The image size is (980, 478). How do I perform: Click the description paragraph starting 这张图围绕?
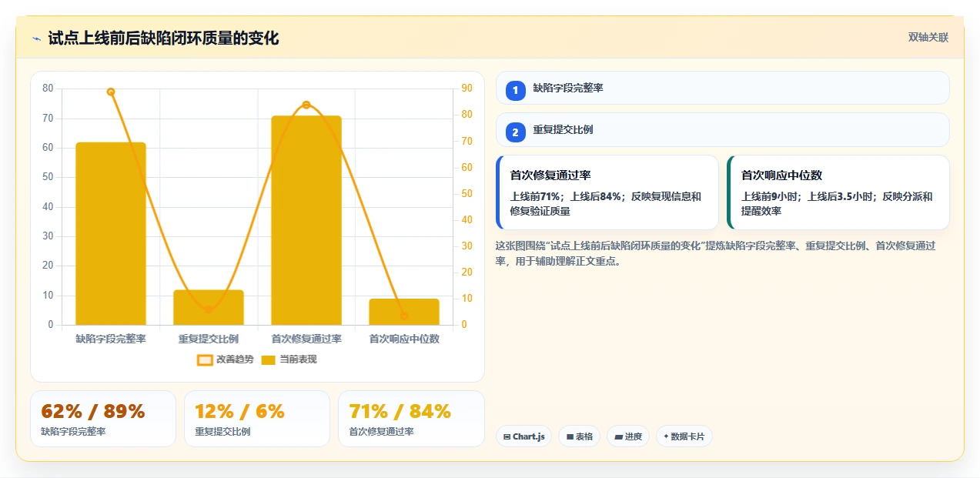[716, 253]
